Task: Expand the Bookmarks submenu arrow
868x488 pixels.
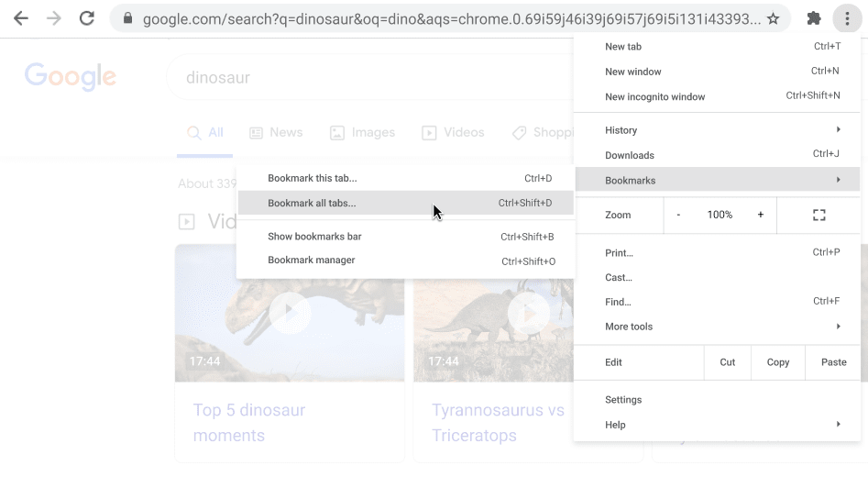Action: coord(839,180)
